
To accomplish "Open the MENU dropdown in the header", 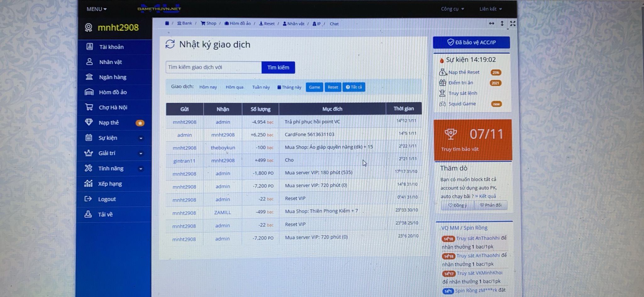I will [x=97, y=9].
